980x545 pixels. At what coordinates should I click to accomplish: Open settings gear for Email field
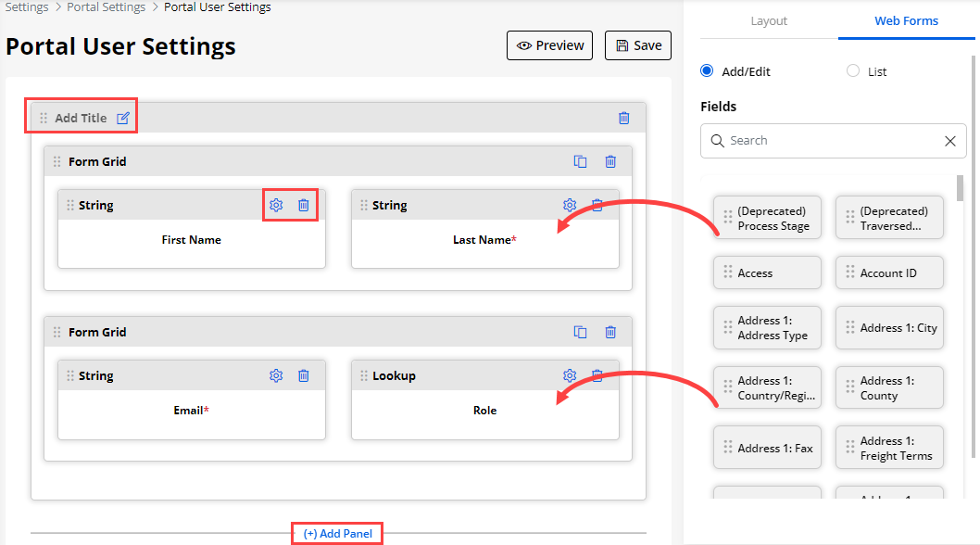coord(275,375)
